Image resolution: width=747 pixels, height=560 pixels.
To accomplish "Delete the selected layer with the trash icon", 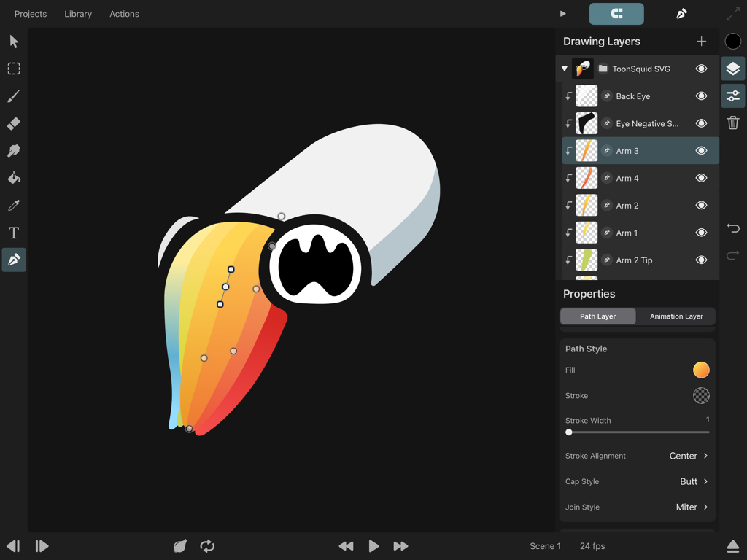I will pyautogui.click(x=732, y=122).
